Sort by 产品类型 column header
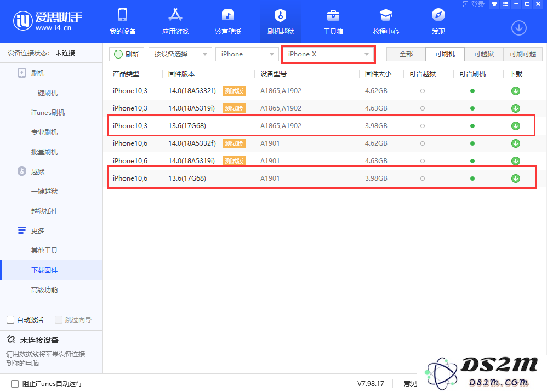Screen dimensions: 547x392 pyautogui.click(x=126, y=74)
